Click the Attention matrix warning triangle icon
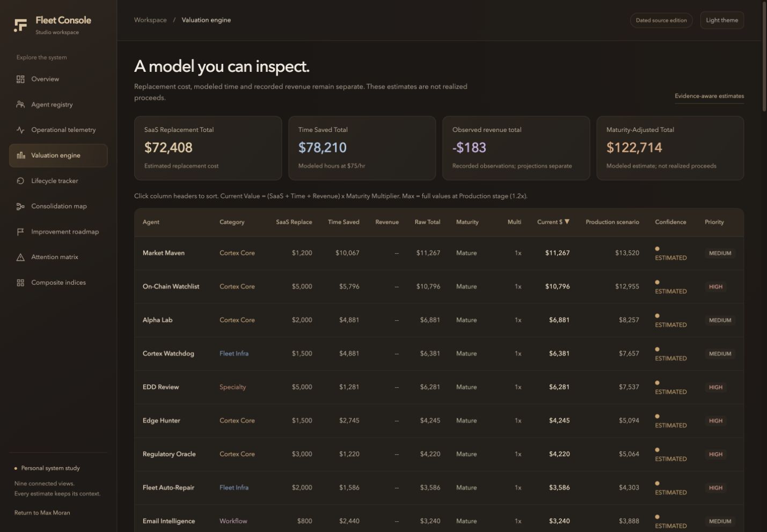The height and width of the screenshot is (532, 767). tap(20, 257)
